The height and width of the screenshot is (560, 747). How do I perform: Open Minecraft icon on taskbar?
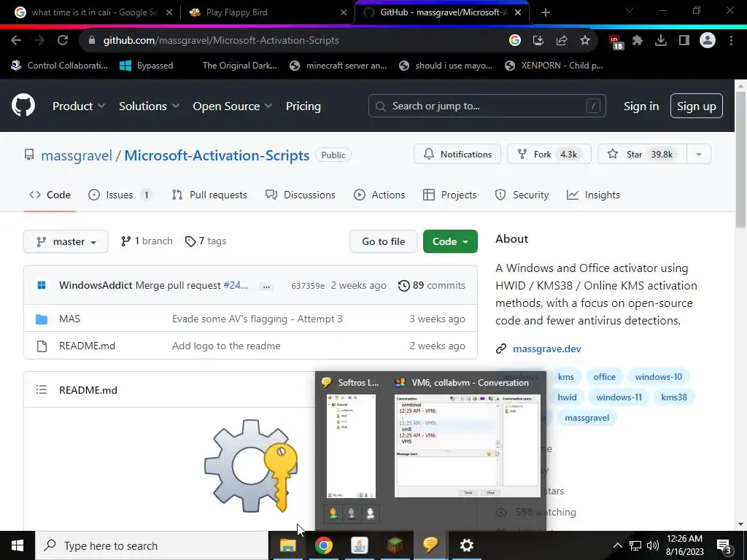coord(395,545)
